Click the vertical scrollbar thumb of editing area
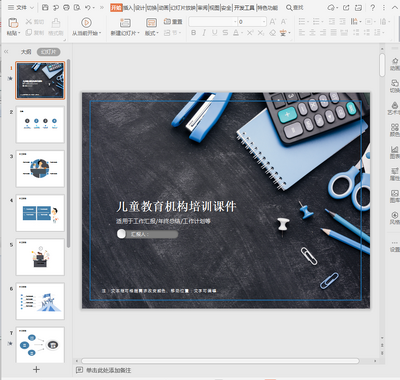Screen dimensions: 400x380 coord(382,65)
